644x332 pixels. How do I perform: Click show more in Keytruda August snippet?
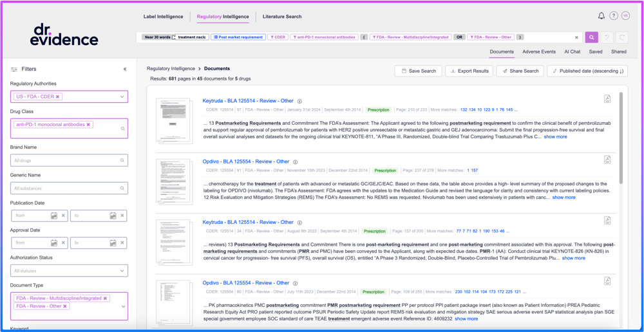574,258
